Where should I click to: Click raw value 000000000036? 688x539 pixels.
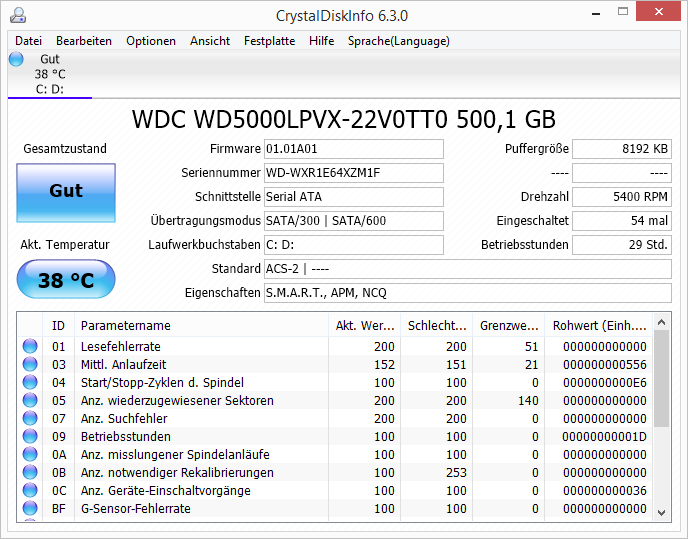click(605, 491)
